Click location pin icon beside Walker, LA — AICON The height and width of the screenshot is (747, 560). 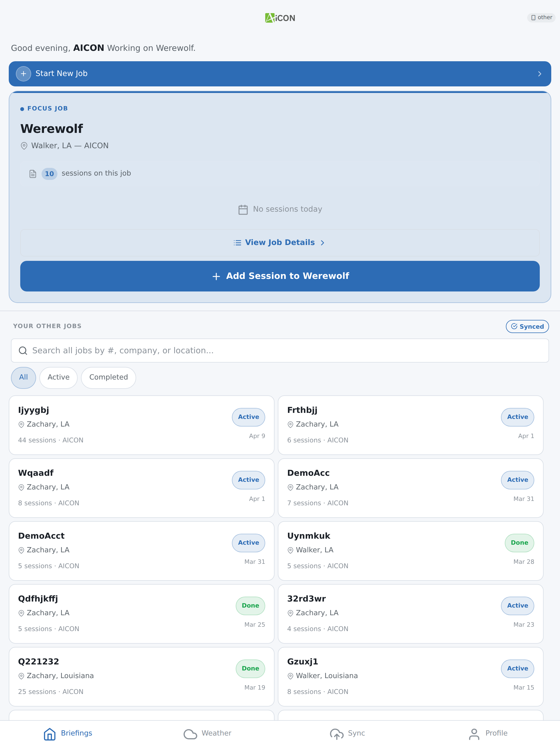24,146
